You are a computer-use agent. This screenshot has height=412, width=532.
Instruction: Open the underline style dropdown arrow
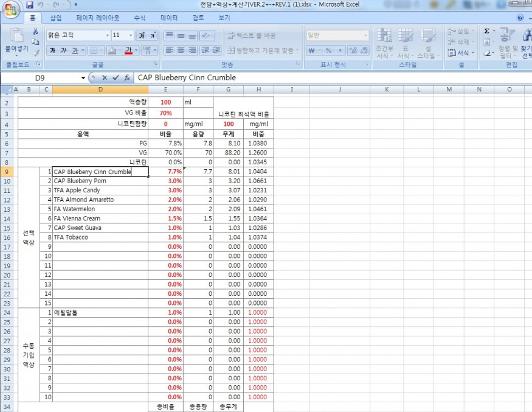point(83,51)
